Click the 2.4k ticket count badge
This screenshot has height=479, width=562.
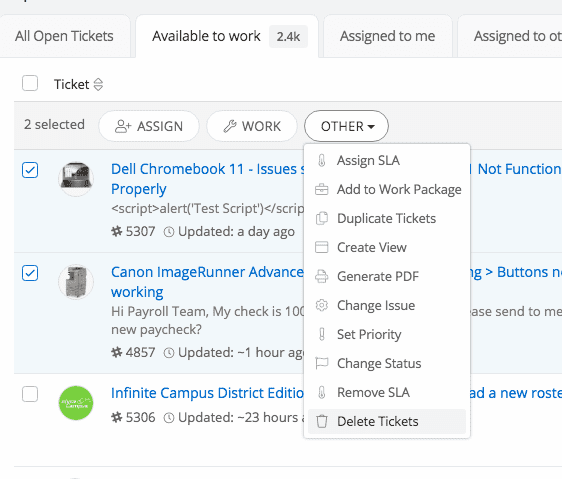(288, 36)
